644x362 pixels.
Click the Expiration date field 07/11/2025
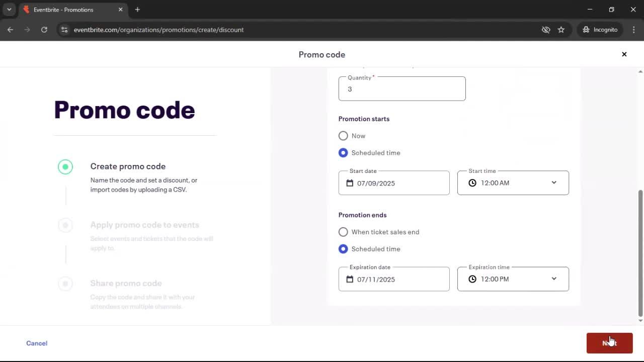tap(394, 279)
